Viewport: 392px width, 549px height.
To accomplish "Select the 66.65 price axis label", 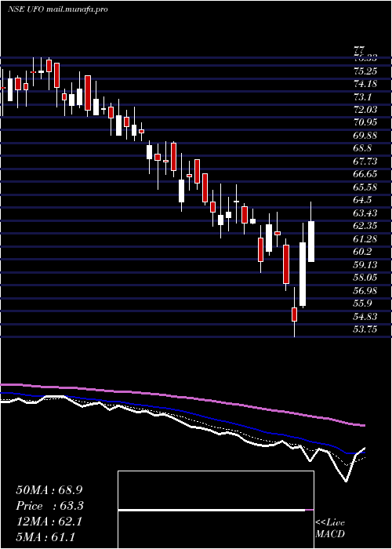I will click(x=365, y=174).
